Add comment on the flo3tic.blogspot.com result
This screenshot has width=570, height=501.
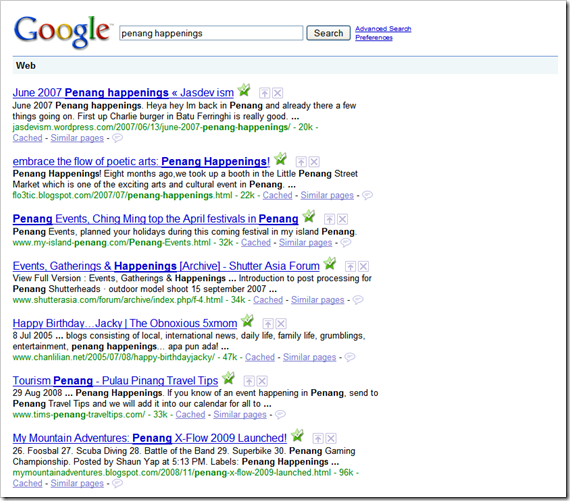click(x=367, y=195)
